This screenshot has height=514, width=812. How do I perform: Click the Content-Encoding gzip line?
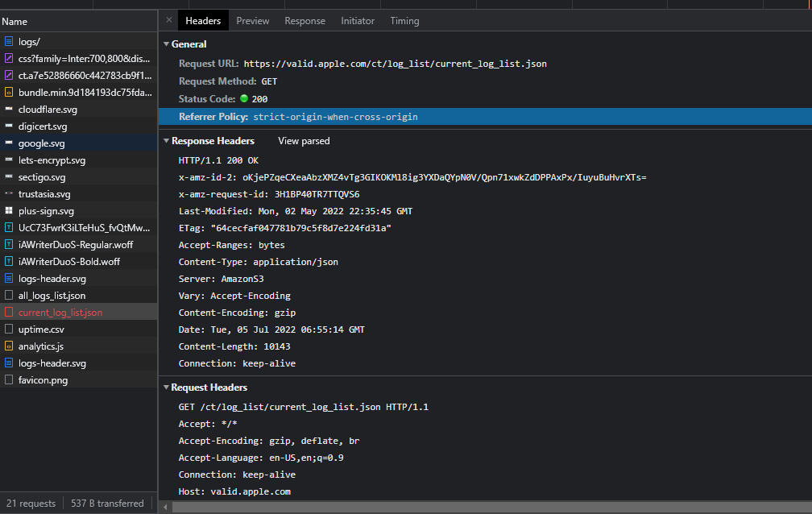point(237,313)
